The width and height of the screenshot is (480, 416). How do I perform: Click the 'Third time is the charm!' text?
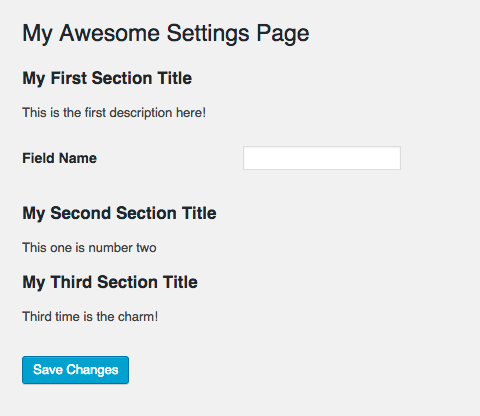point(90,317)
